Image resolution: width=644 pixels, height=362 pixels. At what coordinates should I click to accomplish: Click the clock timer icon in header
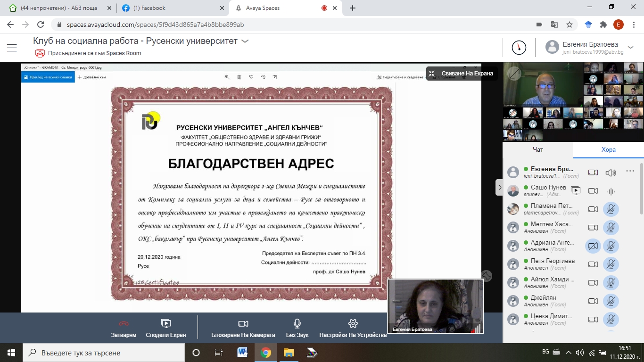point(519,47)
